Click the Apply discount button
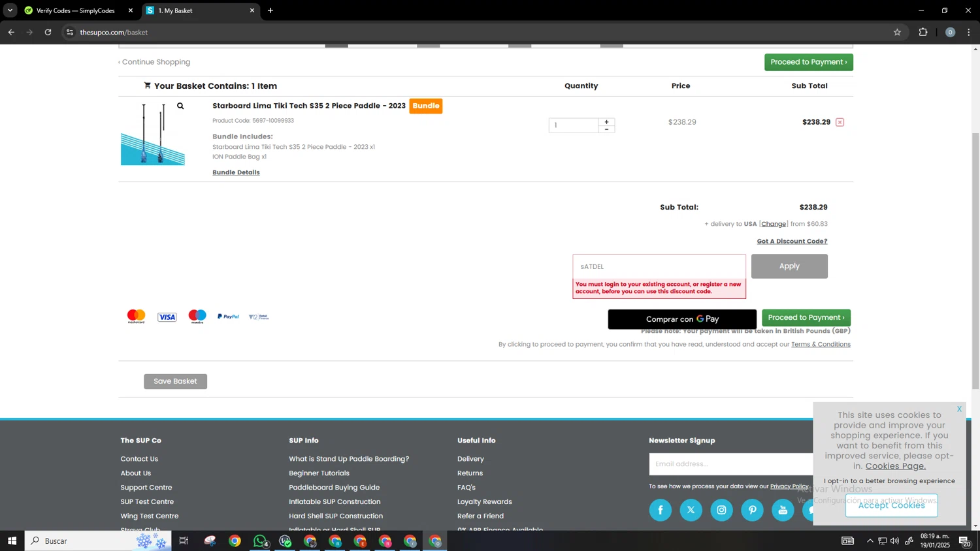Image resolution: width=980 pixels, height=551 pixels. [x=789, y=266]
